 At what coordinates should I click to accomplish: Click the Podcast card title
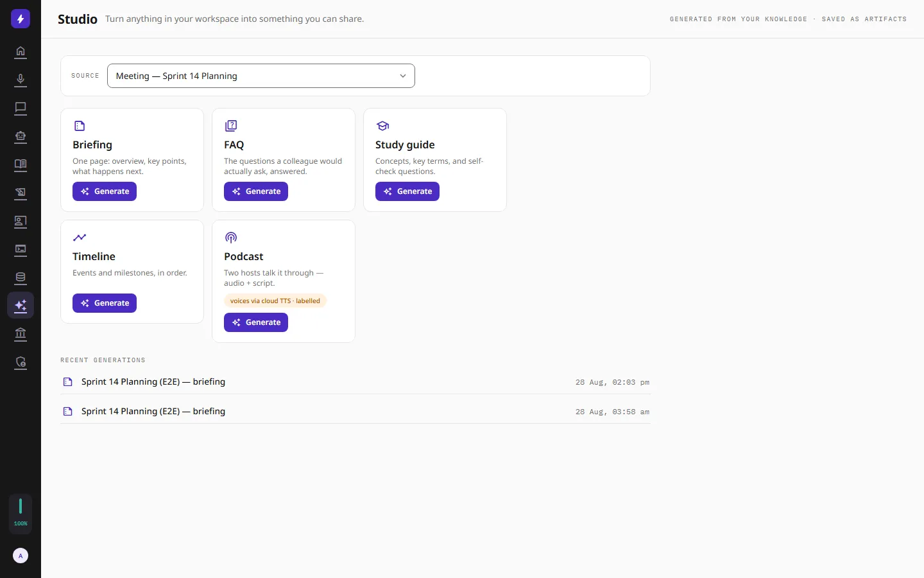tap(244, 256)
